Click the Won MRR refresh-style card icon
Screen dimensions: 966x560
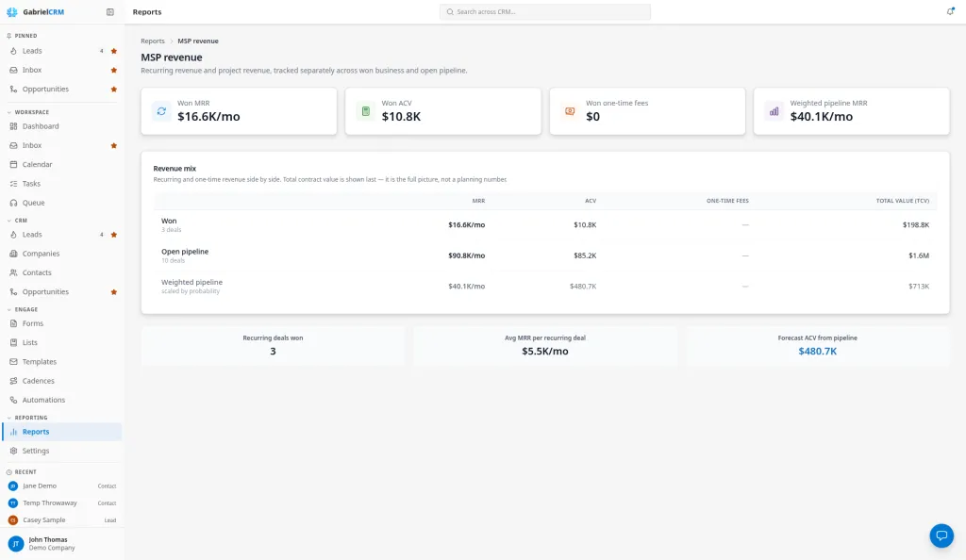pos(161,111)
